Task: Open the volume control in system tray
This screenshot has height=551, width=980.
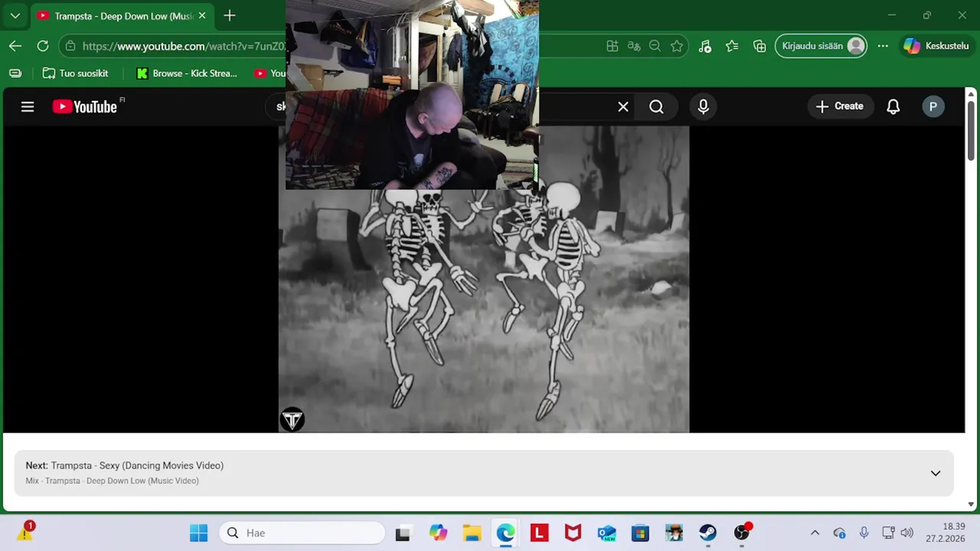Action: [907, 533]
